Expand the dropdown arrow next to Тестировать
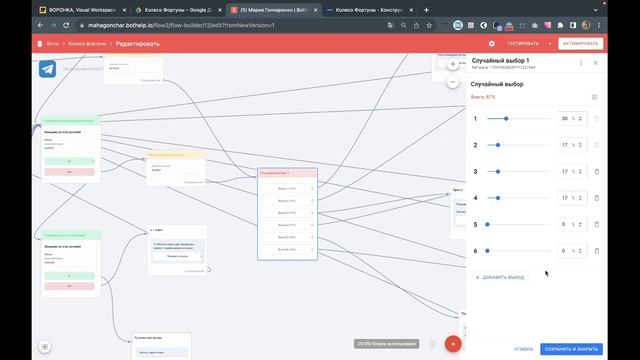This screenshot has width=640, height=360. pyautogui.click(x=550, y=44)
